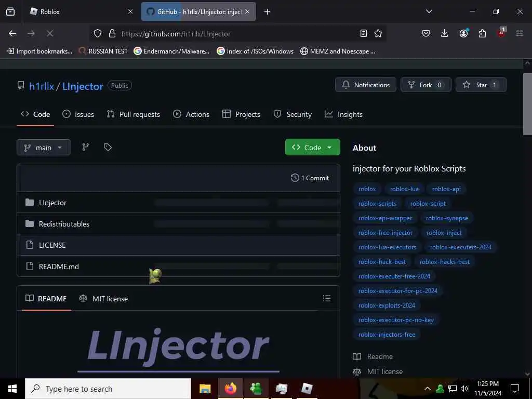Save page to Pocket
This screenshot has width=532, height=399.
(426, 33)
